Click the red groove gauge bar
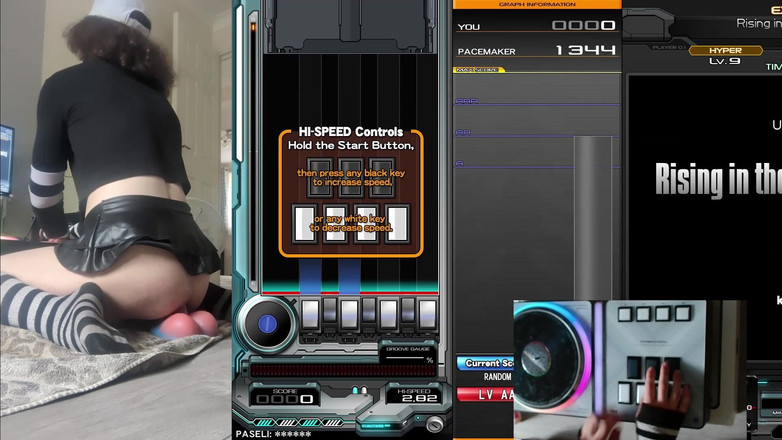This screenshot has width=782, height=440. click(x=343, y=370)
